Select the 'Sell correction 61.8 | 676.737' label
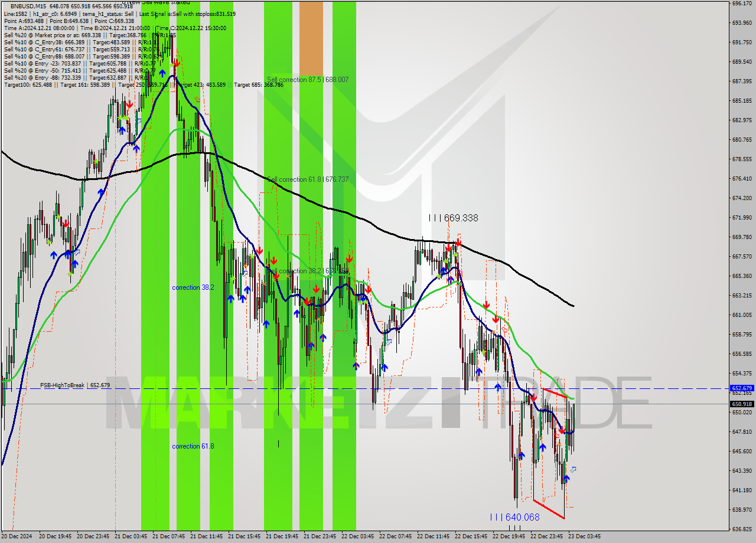This screenshot has width=756, height=543. pyautogui.click(x=308, y=179)
